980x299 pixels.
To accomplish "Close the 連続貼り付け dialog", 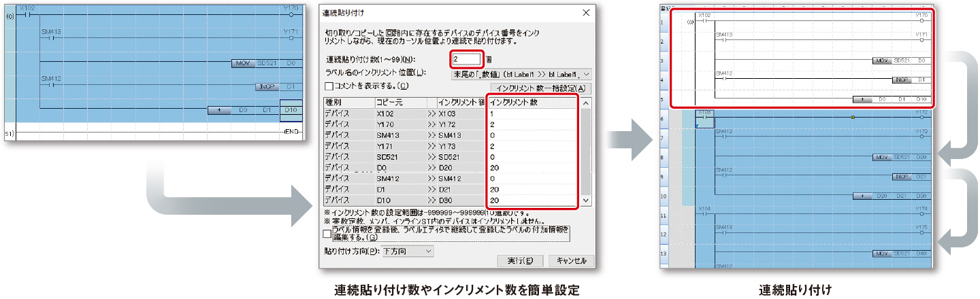I will (586, 13).
